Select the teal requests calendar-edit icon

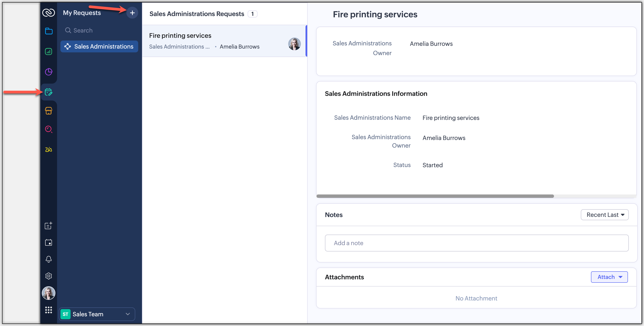[49, 92]
